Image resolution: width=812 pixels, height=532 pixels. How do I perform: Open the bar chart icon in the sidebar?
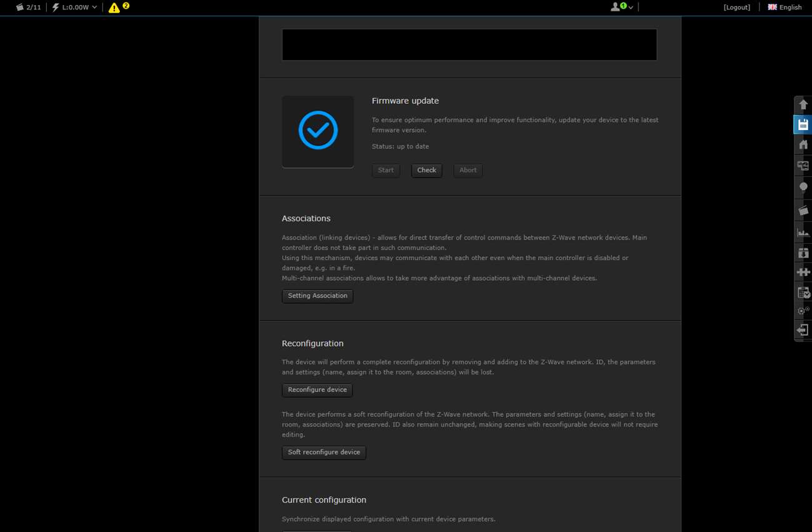point(803,233)
